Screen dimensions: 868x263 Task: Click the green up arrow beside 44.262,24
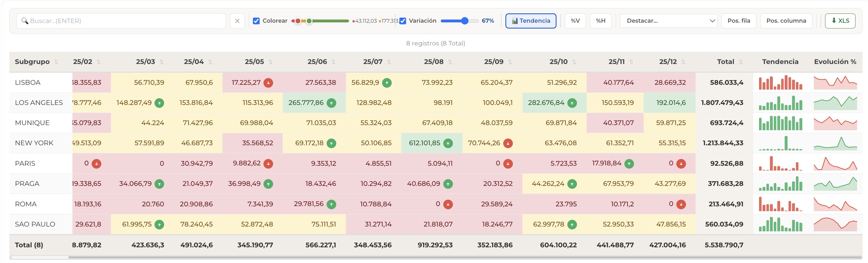[x=572, y=184]
